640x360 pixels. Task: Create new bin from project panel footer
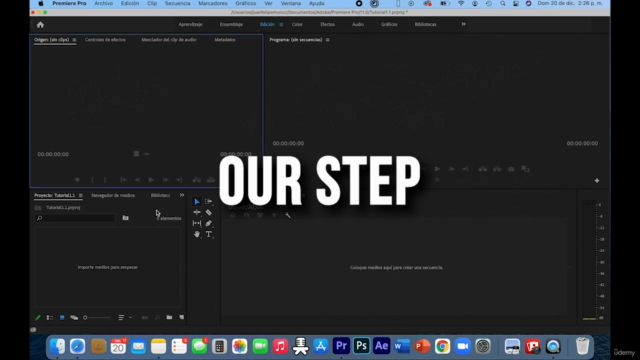click(169, 317)
